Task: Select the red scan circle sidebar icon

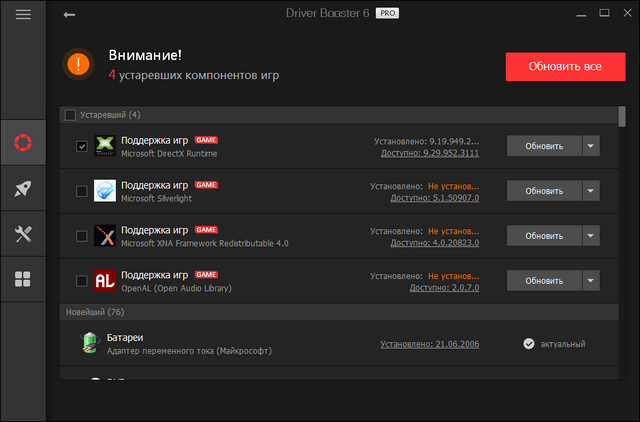Action: pos(23,143)
